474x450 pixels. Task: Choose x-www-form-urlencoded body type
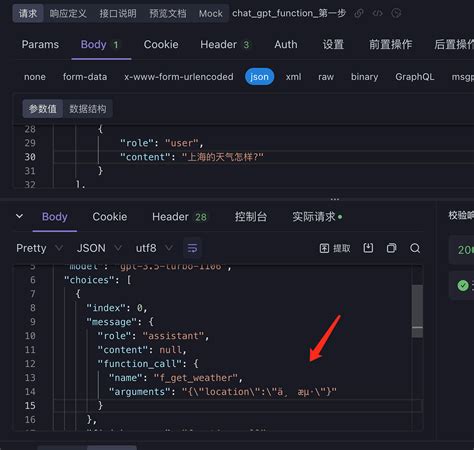pyautogui.click(x=179, y=77)
